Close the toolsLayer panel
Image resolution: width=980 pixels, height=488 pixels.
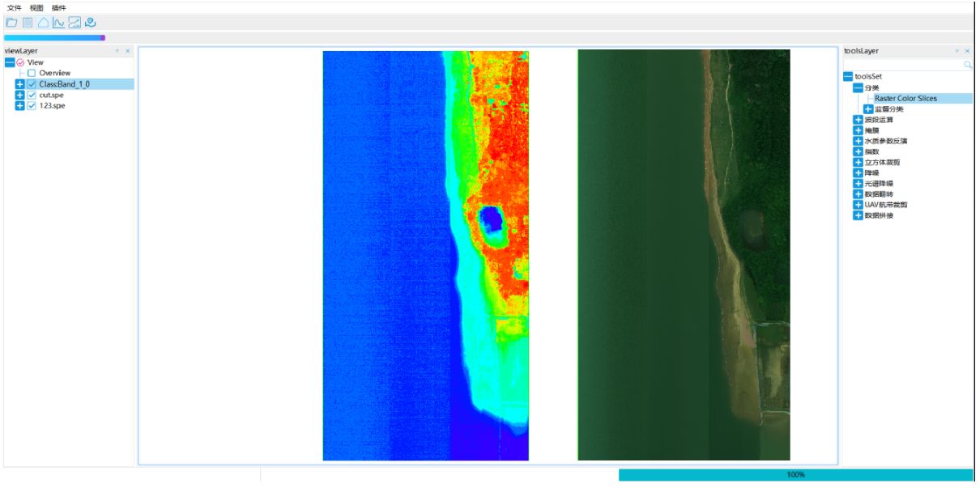pyautogui.click(x=967, y=51)
